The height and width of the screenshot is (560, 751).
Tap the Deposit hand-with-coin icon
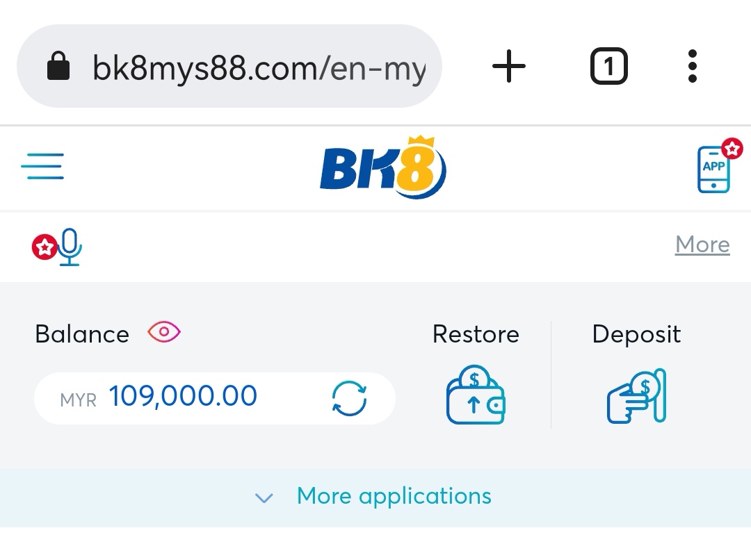tap(636, 396)
